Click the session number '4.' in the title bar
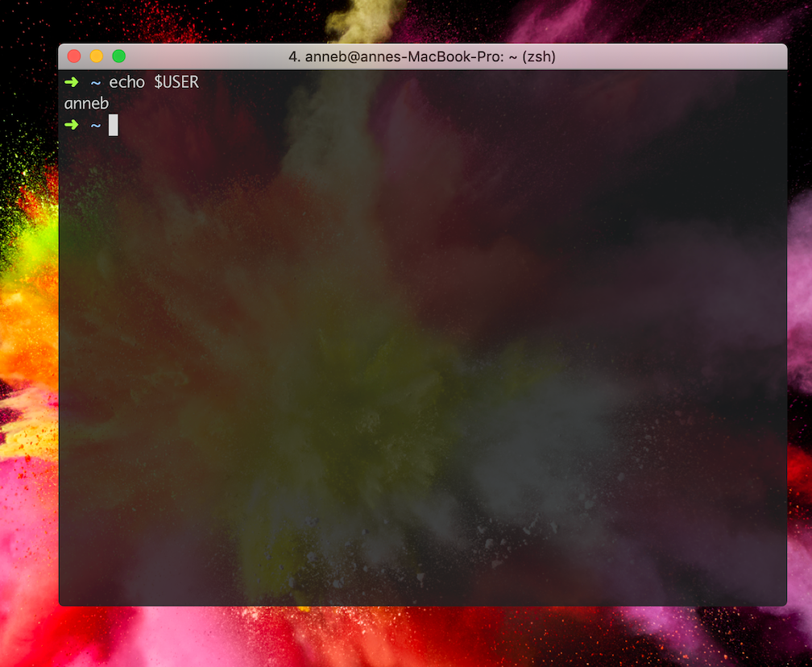This screenshot has height=667, width=812. point(293,57)
